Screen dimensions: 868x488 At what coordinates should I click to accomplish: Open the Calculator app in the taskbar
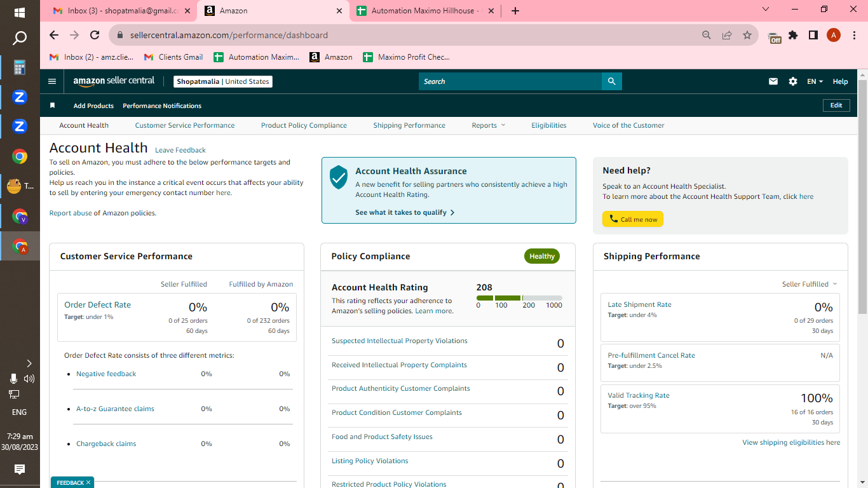(x=20, y=67)
